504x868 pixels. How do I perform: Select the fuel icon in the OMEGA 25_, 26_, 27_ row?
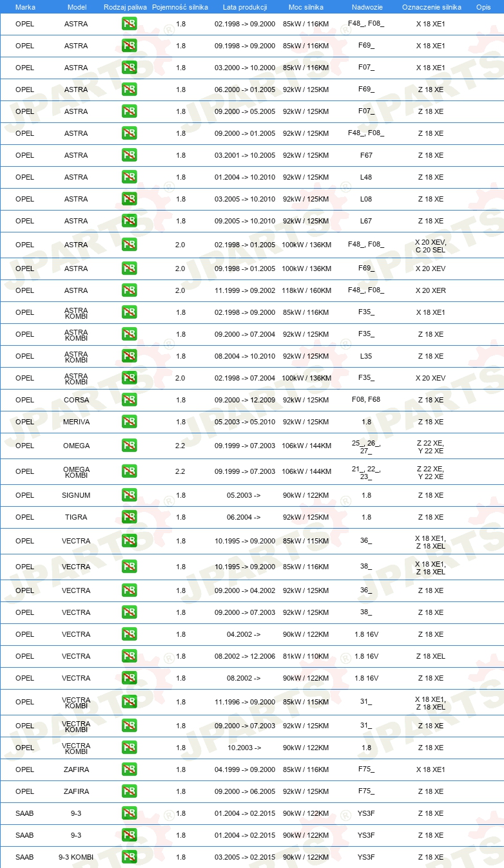coord(129,446)
